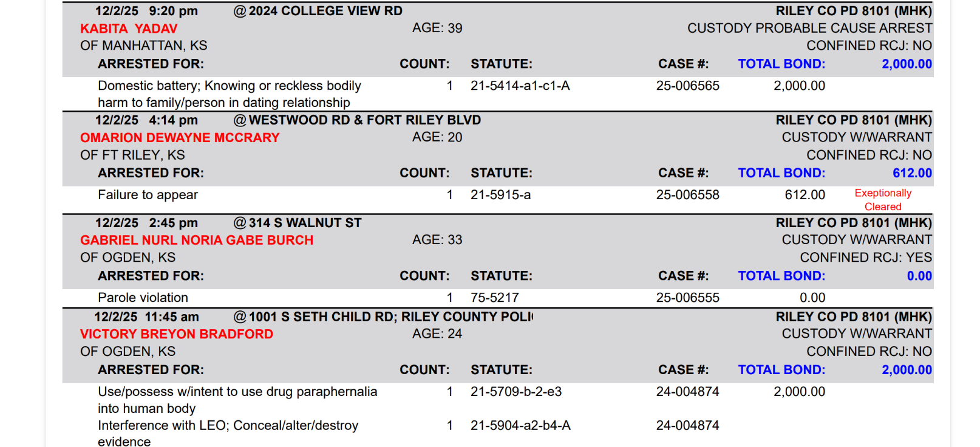Click case number 25-006558
Image resolution: width=980 pixels, height=447 pixels.
point(687,195)
